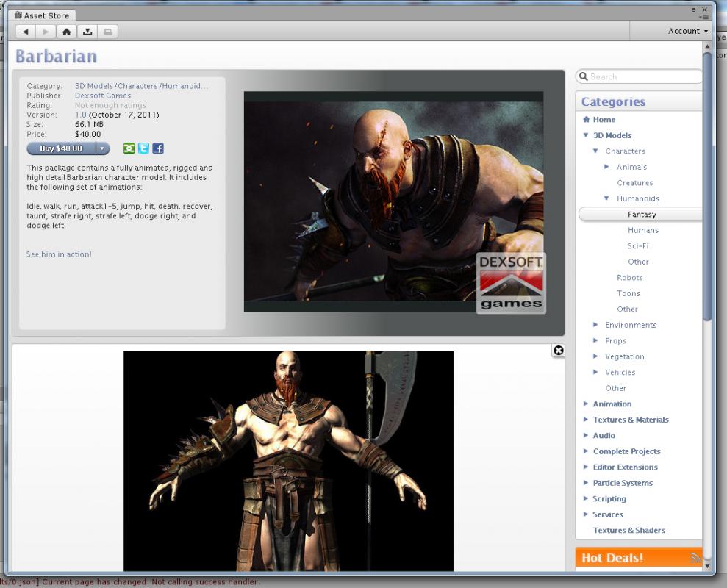Close the screenshot preview with X icon
This screenshot has height=588, width=727.
click(558, 351)
